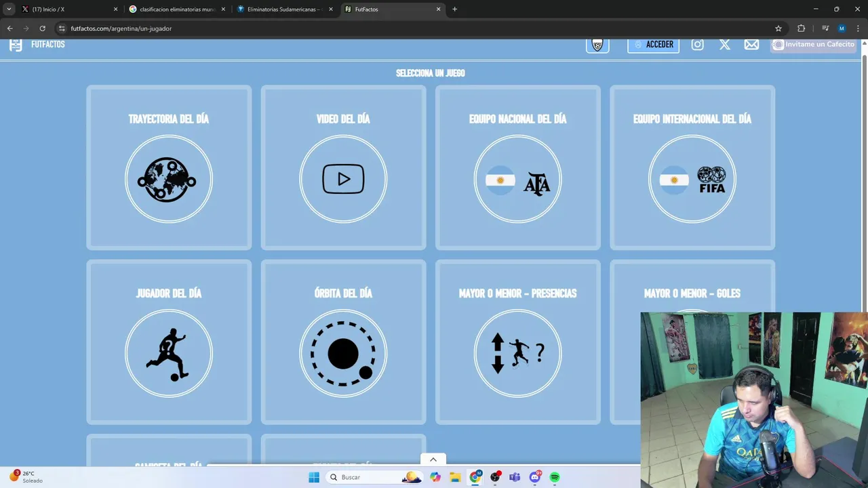Screen dimensions: 868x488
Task: Open Spotify from the taskbar
Action: (555, 477)
